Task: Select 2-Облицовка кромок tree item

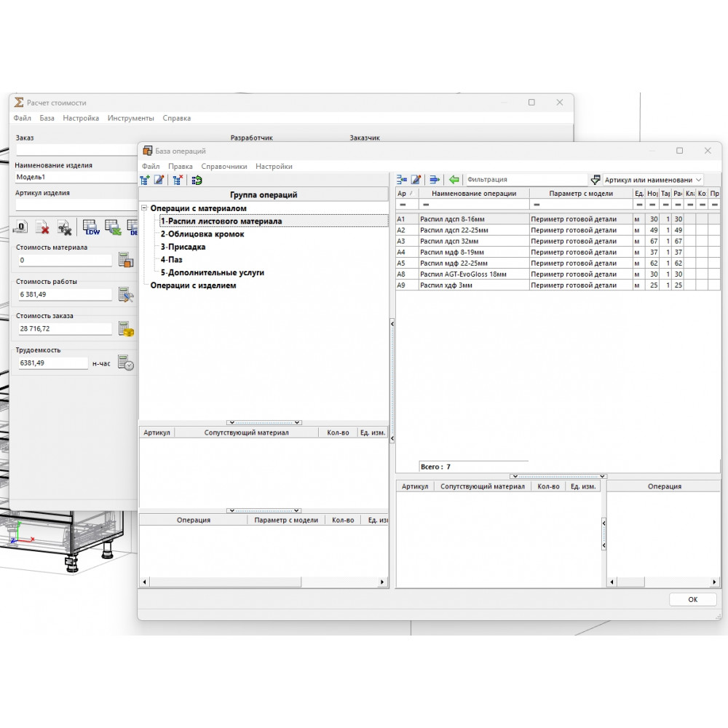Action: 202,234
